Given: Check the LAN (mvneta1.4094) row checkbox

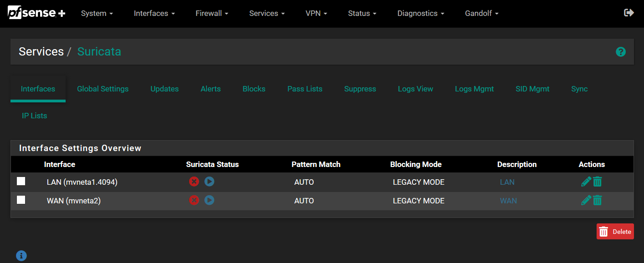Looking at the screenshot, I should point(21,182).
